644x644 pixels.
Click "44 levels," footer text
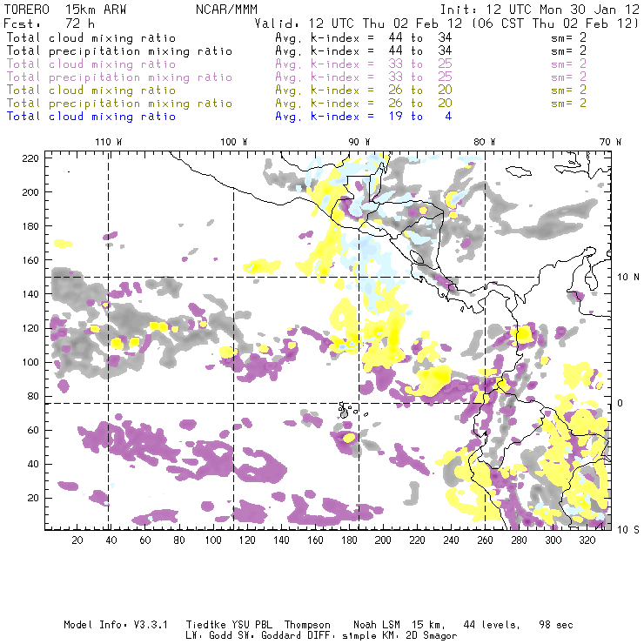coord(492,625)
